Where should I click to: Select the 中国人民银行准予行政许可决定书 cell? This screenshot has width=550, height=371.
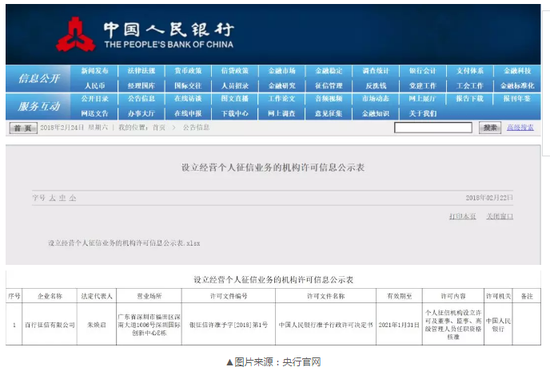tap(326, 325)
